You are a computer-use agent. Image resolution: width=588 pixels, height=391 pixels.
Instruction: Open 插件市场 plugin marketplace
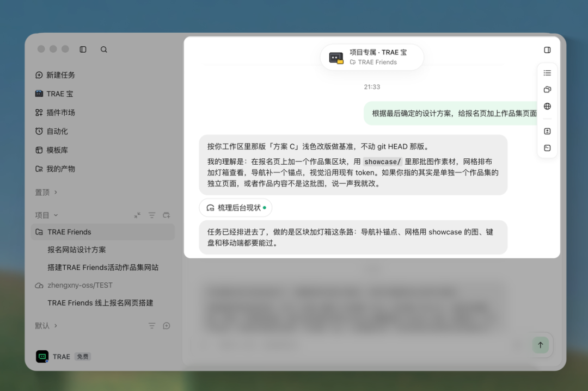55,113
